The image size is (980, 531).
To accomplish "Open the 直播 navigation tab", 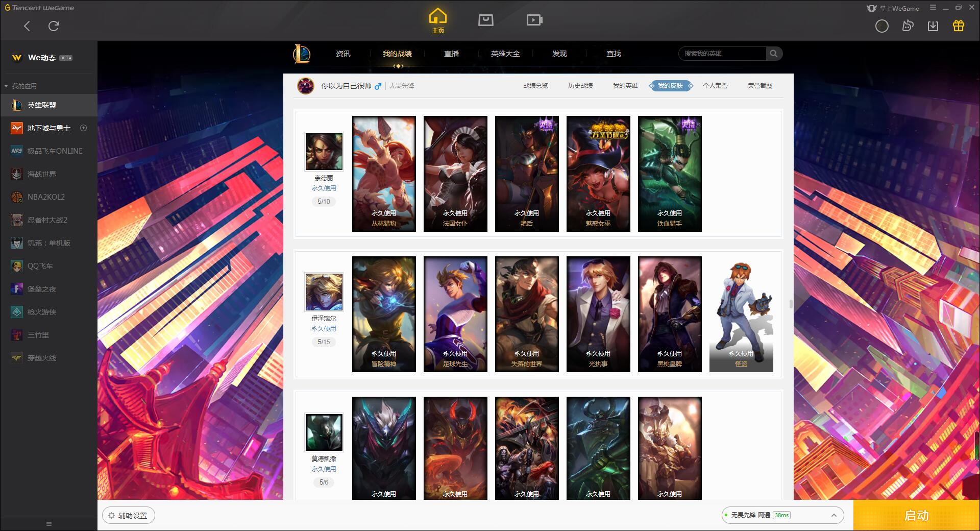I will coord(451,54).
